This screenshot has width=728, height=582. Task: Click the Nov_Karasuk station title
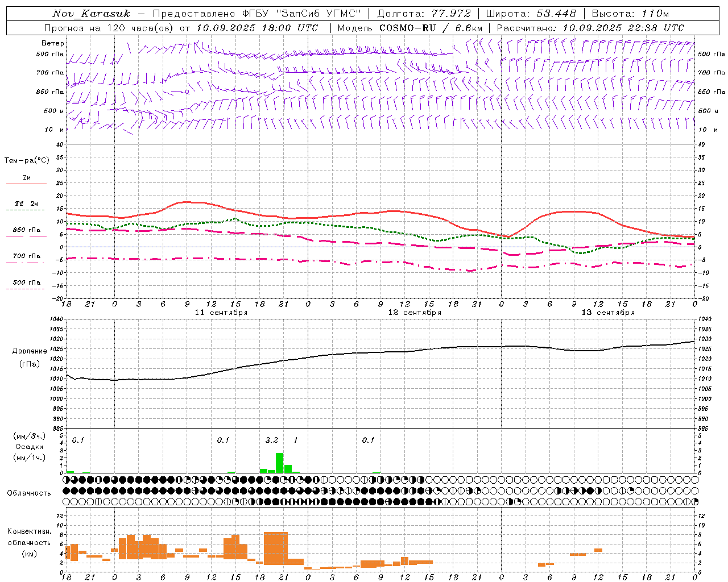pyautogui.click(x=91, y=14)
